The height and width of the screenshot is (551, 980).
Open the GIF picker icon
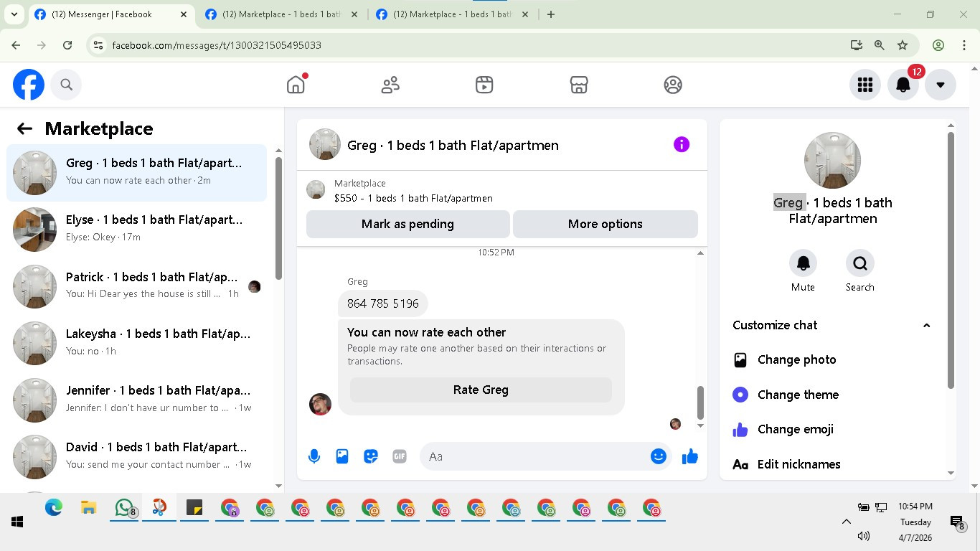tap(400, 456)
